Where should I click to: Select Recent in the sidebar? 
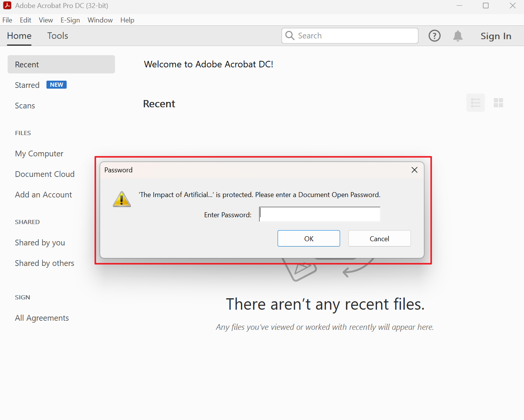[61, 64]
